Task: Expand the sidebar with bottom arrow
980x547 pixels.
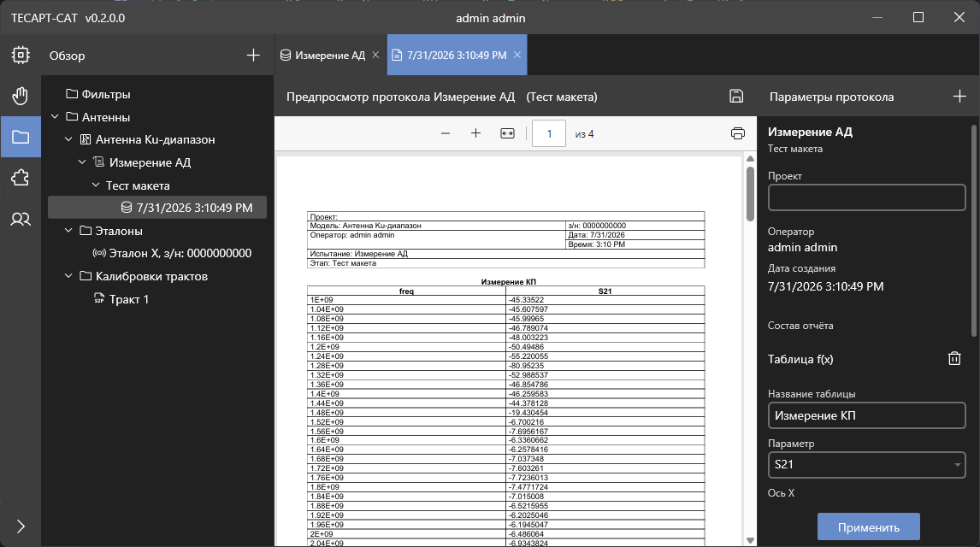Action: (21, 526)
